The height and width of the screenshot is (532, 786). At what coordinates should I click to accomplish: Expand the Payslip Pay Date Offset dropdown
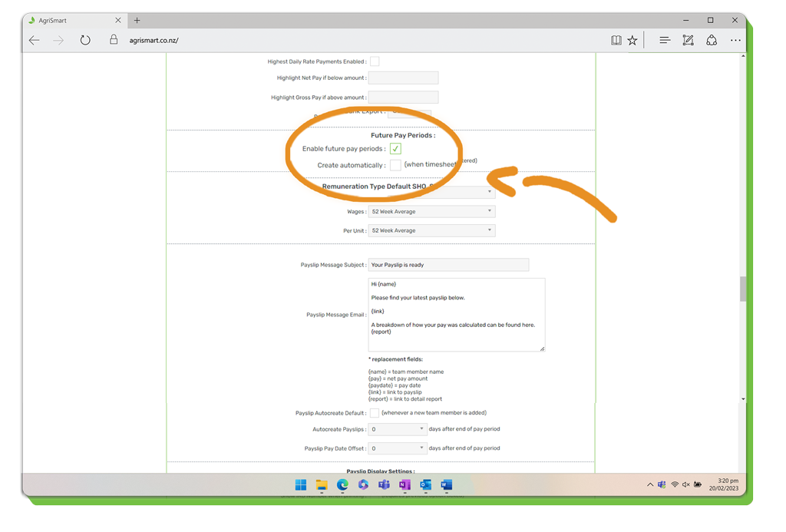397,448
